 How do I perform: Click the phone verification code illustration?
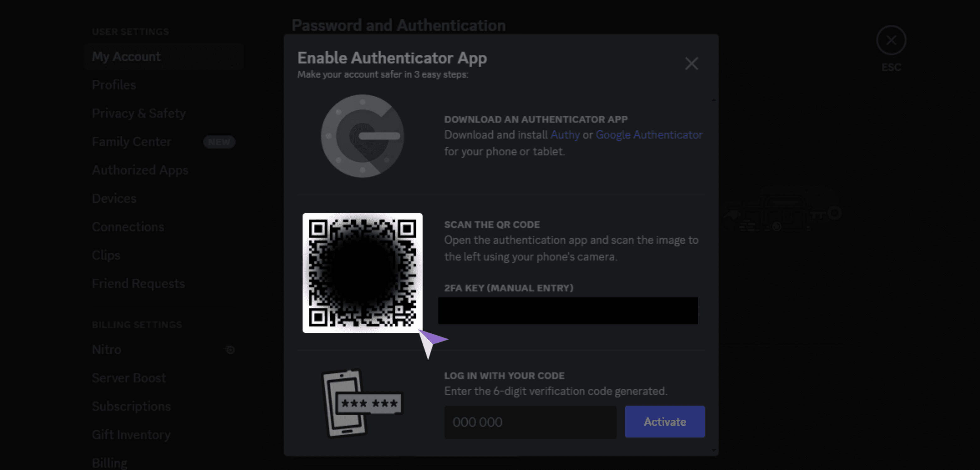tap(362, 403)
